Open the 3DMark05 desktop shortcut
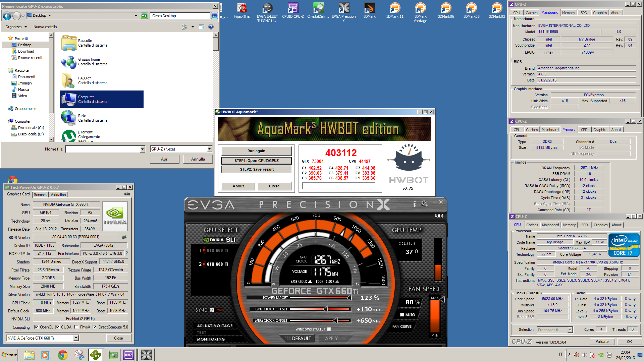The height and width of the screenshot is (362, 644). coord(471,11)
